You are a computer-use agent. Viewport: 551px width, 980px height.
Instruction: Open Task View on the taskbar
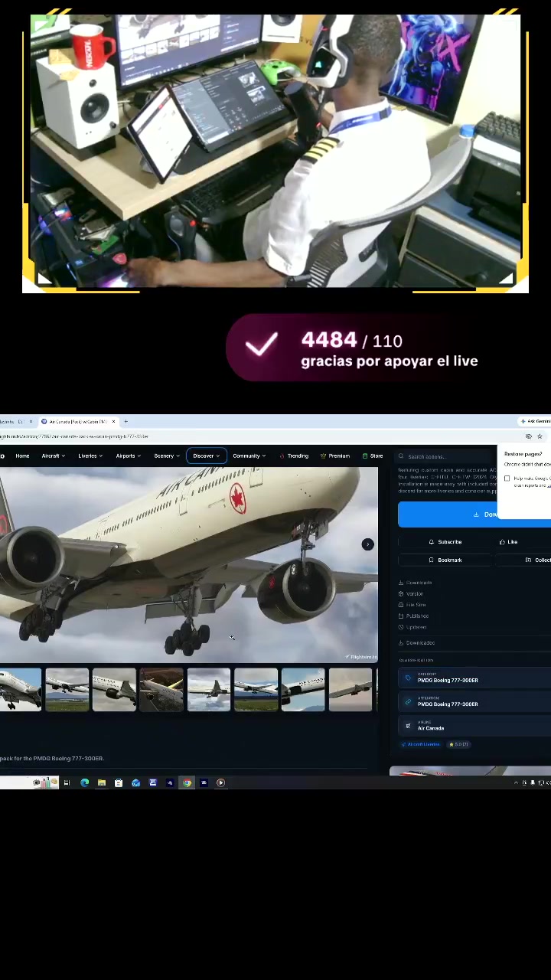[x=67, y=782]
